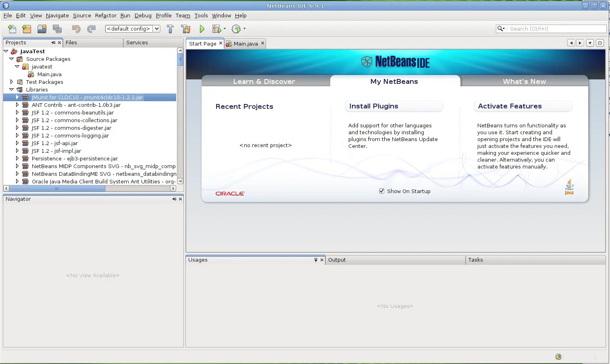Expand the JMUnit for CLDC10 library
610x364 pixels.
17,97
